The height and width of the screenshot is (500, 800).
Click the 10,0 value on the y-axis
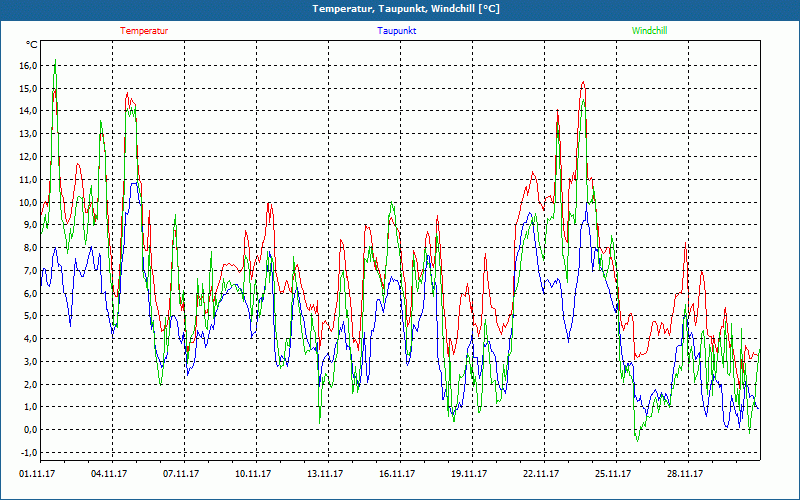pyautogui.click(x=28, y=202)
